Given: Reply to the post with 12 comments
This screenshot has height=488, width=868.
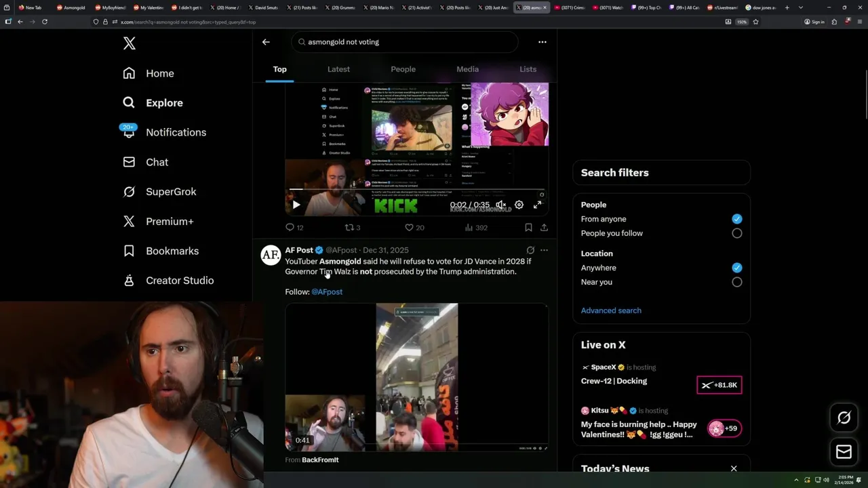Looking at the screenshot, I should [294, 228].
